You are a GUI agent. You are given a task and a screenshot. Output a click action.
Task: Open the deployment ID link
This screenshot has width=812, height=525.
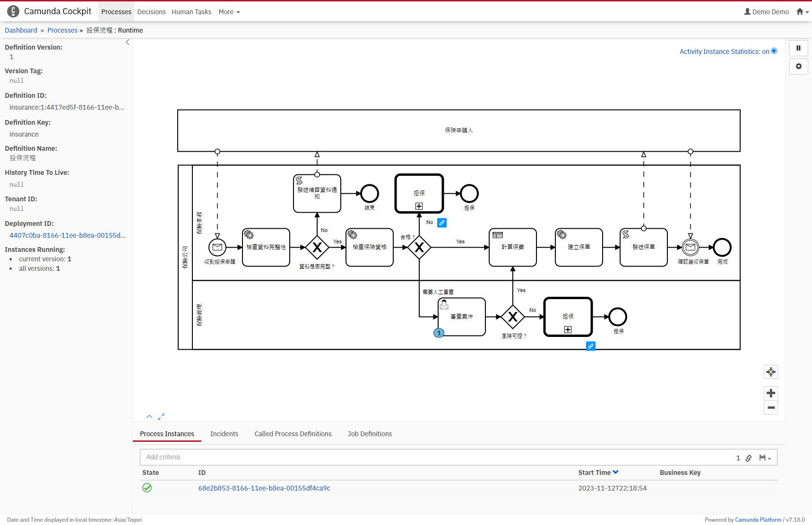click(68, 235)
